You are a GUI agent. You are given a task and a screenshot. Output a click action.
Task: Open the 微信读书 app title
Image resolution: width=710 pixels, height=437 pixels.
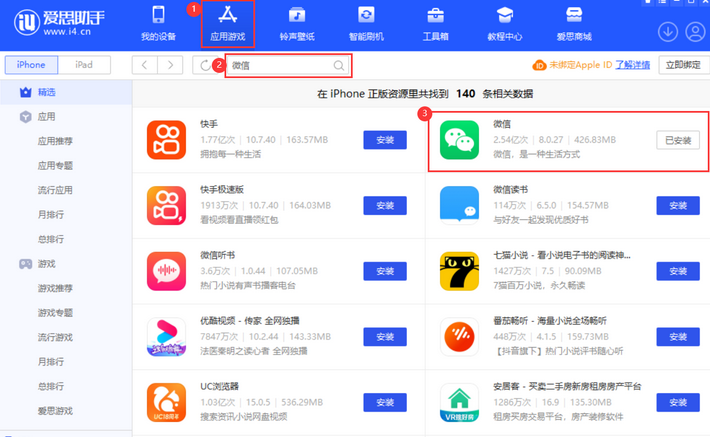pos(510,190)
